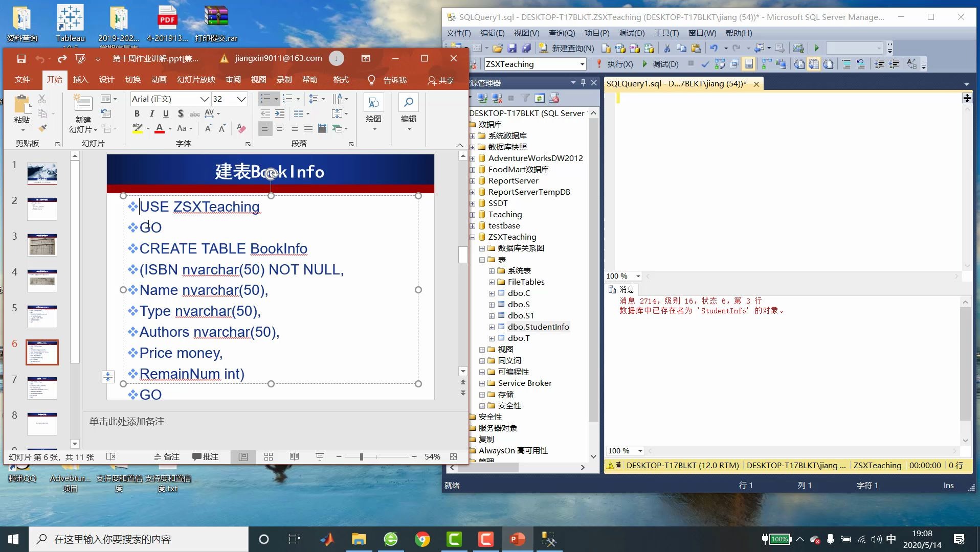Start slideshow from status bar icon
980x552 pixels.
coord(320,457)
